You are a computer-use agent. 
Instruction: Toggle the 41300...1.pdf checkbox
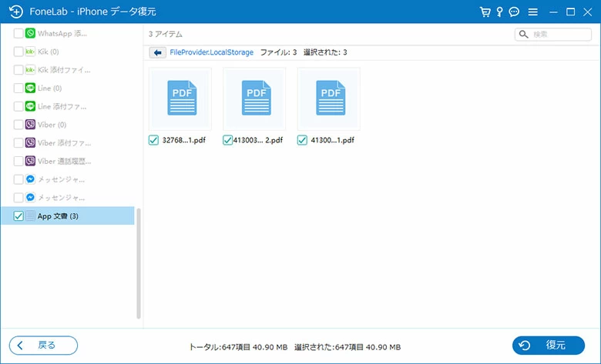302,140
